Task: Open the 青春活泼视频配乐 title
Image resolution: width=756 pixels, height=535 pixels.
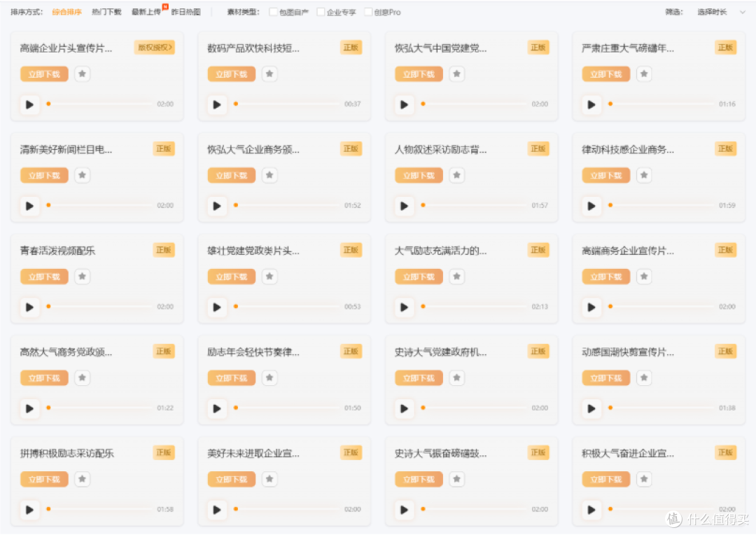Action: (x=57, y=251)
